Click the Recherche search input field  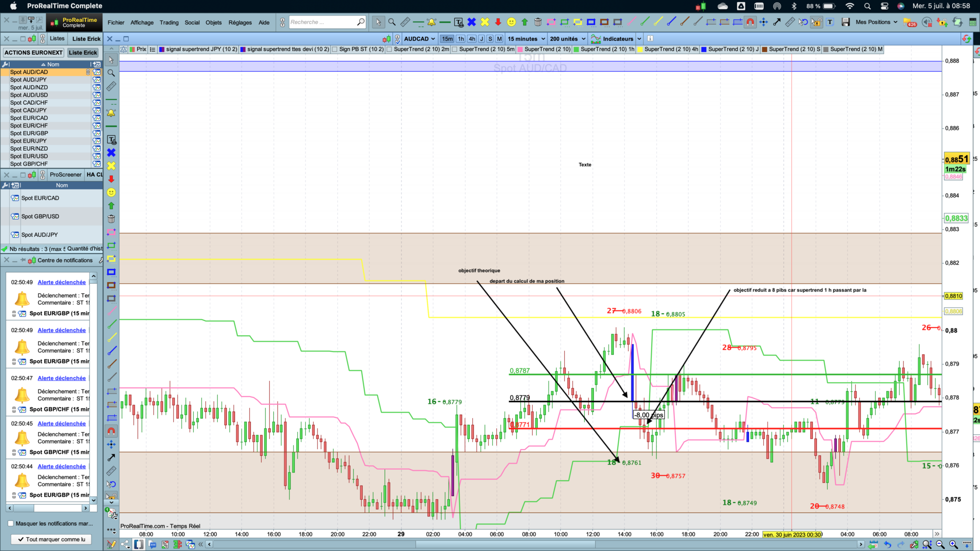click(322, 22)
